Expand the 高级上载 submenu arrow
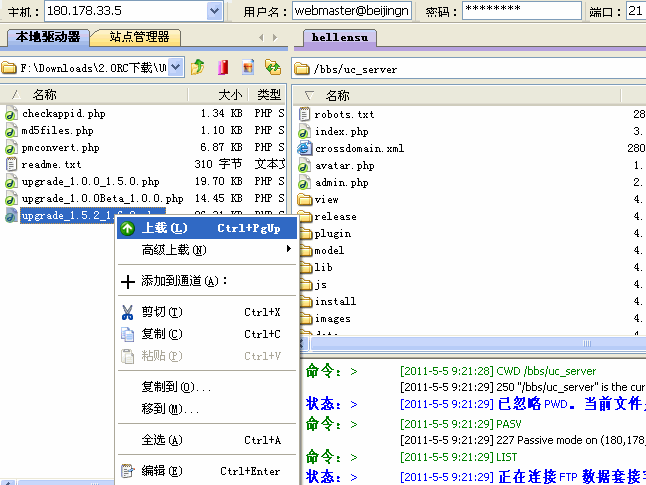Screen dimensions: 646x485 coord(289,249)
